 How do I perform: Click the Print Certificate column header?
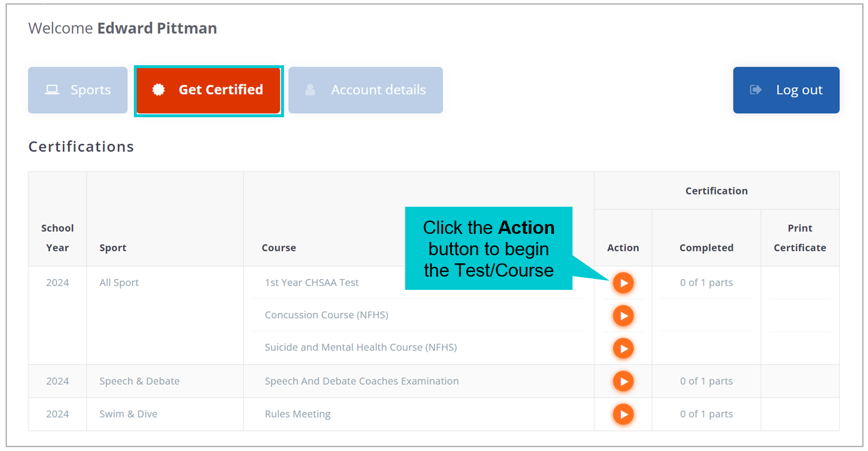click(800, 238)
